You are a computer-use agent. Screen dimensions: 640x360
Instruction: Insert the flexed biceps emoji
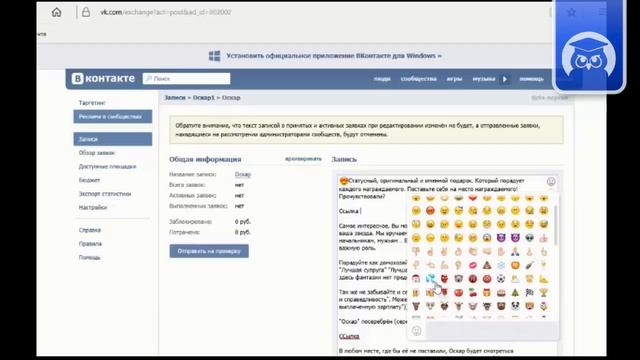(444, 265)
